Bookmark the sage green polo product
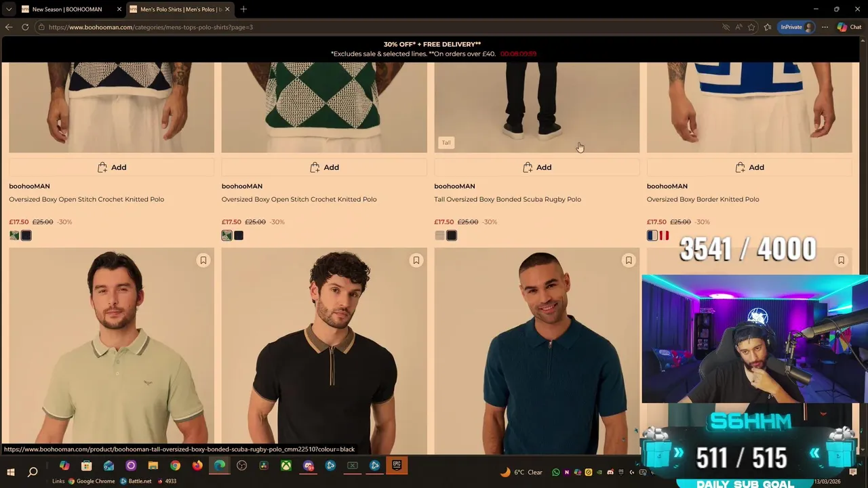The height and width of the screenshot is (488, 868). [x=203, y=260]
